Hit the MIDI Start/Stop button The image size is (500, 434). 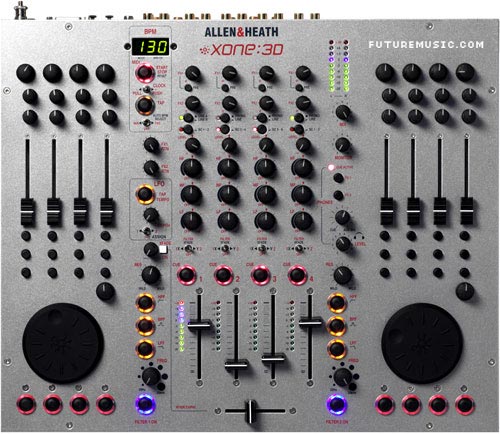pyautogui.click(x=144, y=73)
